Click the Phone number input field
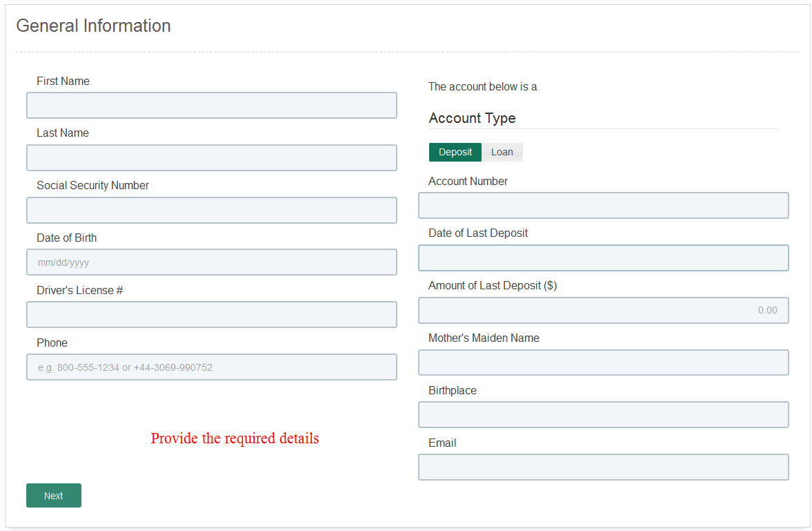The width and height of the screenshot is (812, 531). pos(212,367)
